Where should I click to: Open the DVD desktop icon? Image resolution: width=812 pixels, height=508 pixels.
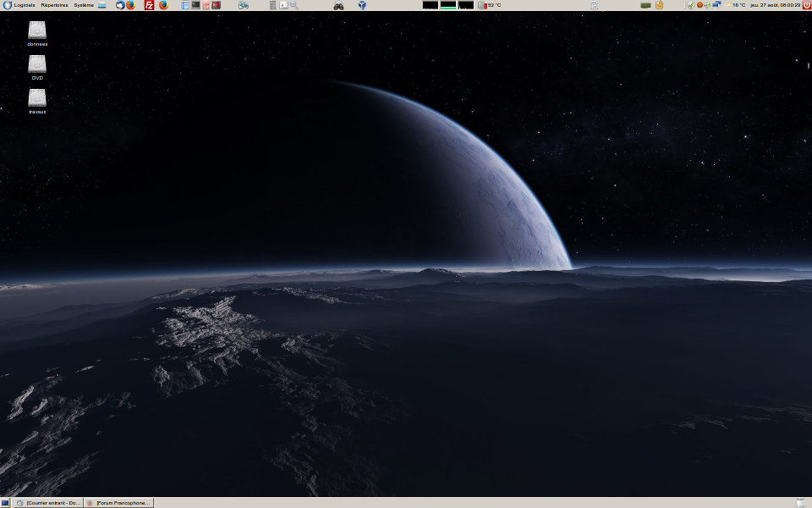coord(37,68)
